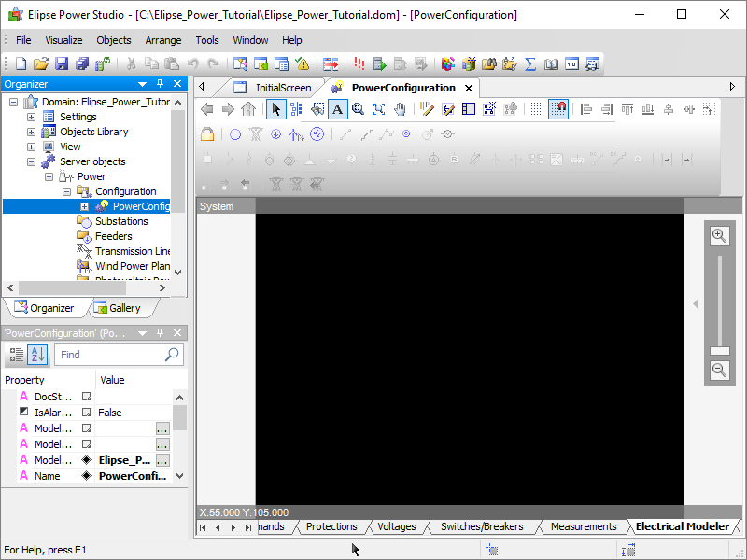Switch to the InitialScreen tab
This screenshot has width=747, height=560.
(x=283, y=88)
